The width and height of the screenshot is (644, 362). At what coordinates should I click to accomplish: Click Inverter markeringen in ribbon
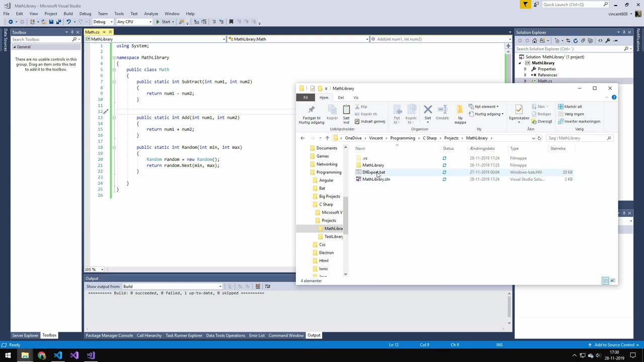[x=579, y=121]
